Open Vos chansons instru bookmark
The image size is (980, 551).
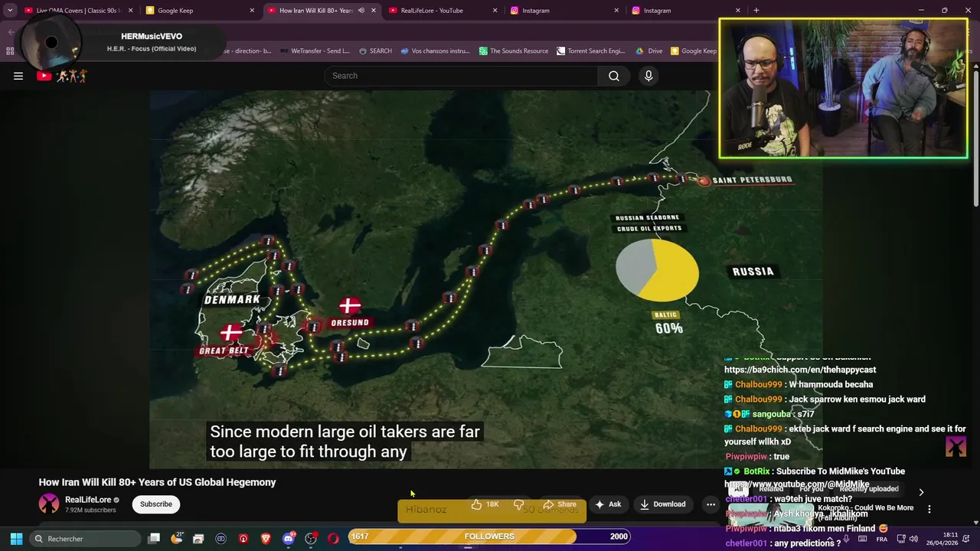coord(435,51)
